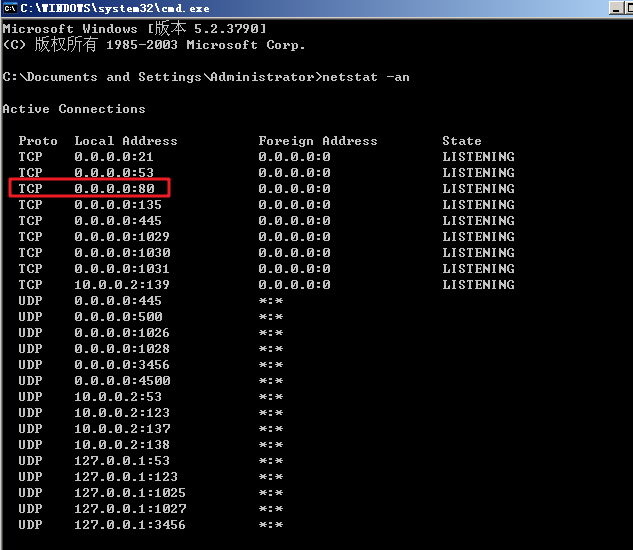Click local address 0.0.0.0:3456

[x=122, y=365]
